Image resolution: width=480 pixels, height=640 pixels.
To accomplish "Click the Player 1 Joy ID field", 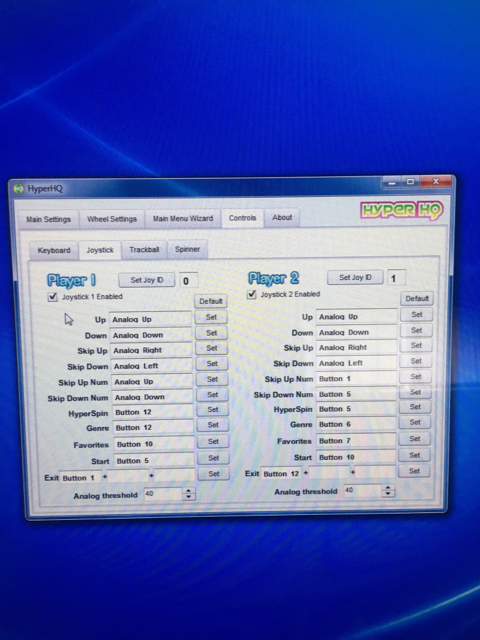I will click(x=188, y=281).
